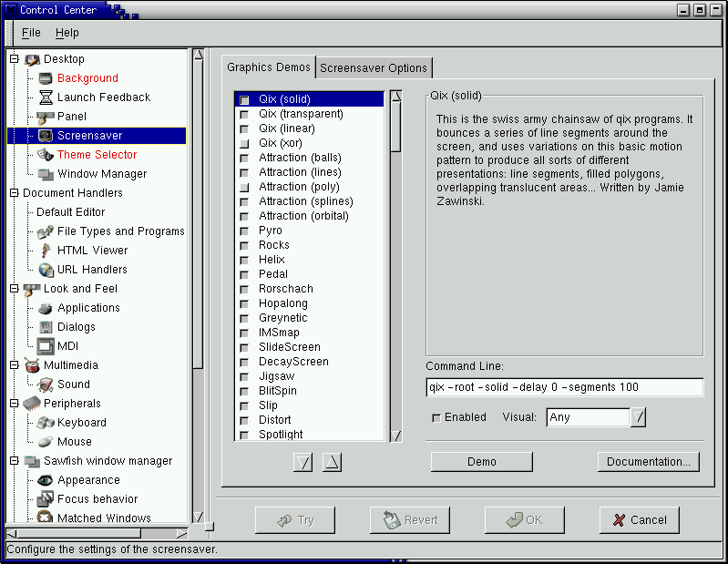This screenshot has width=728, height=564.
Task: Click the Sound icon under Multimedia
Action: [46, 385]
